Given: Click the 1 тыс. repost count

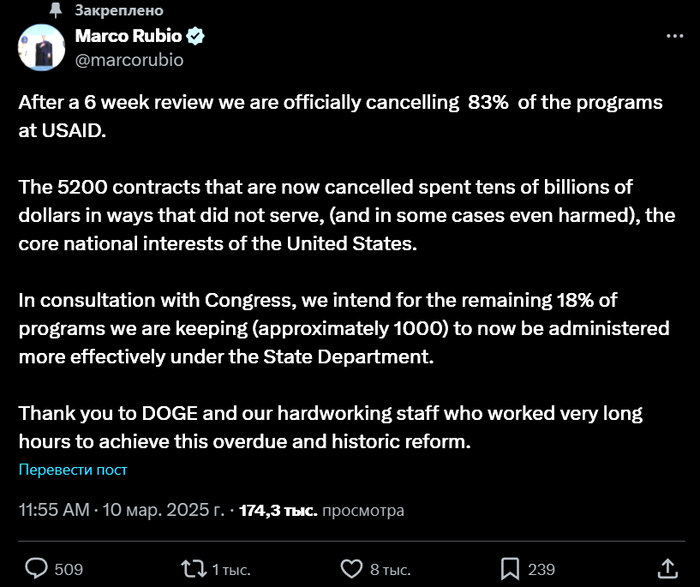Looking at the screenshot, I should (230, 569).
